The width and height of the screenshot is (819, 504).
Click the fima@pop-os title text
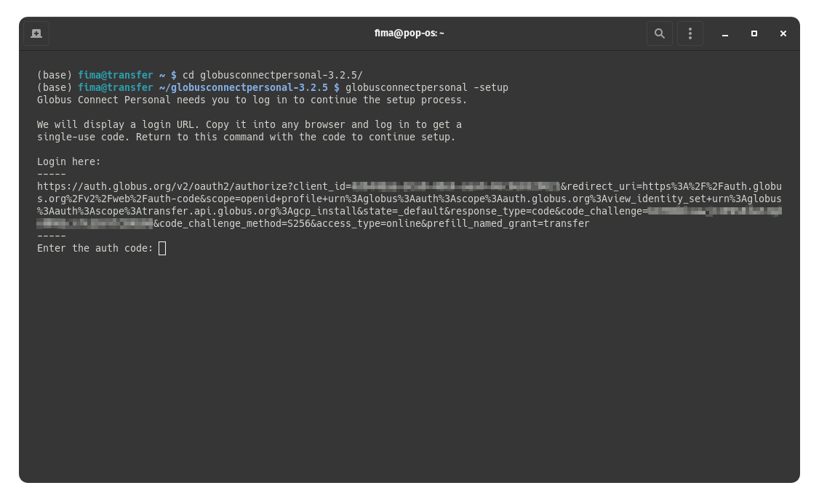(x=409, y=33)
